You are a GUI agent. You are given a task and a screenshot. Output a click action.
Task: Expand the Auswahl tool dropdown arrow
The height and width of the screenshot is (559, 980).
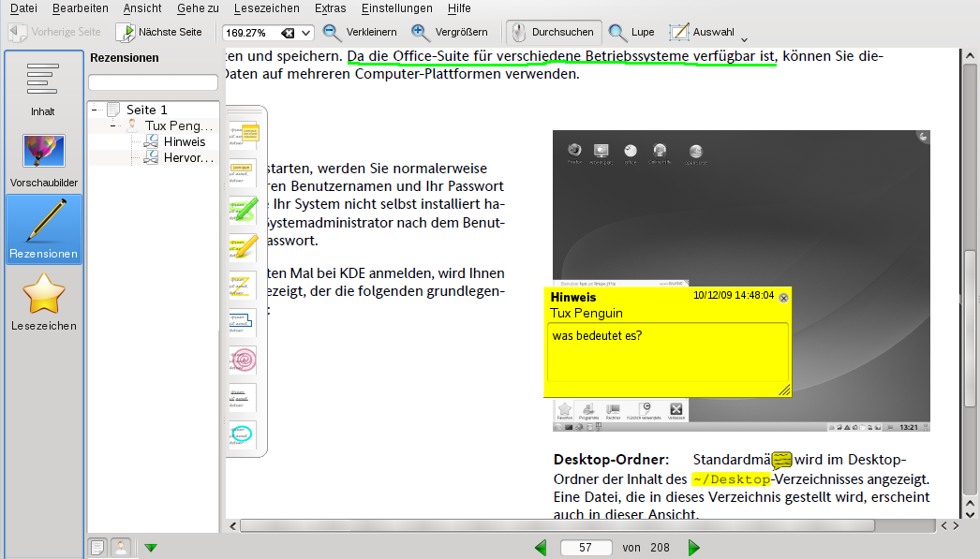(x=744, y=39)
